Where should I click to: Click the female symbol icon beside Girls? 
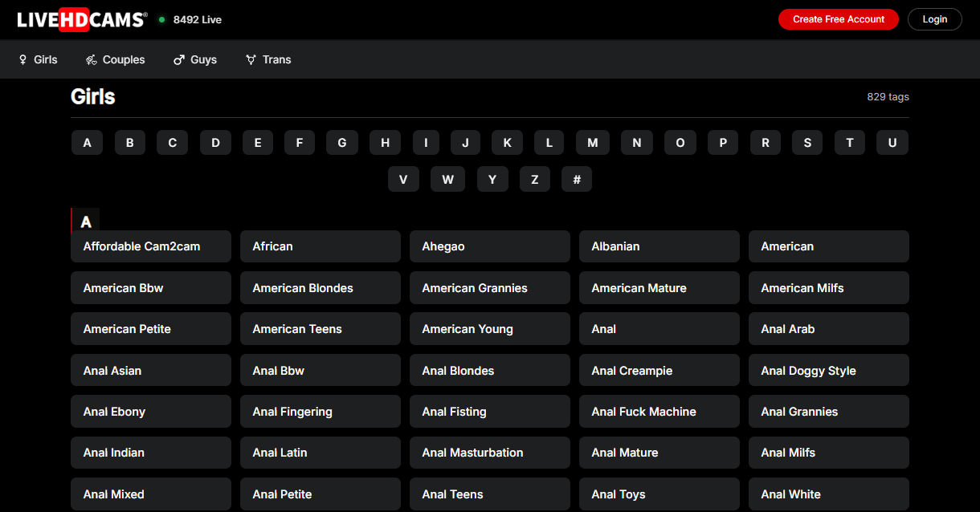pos(23,60)
